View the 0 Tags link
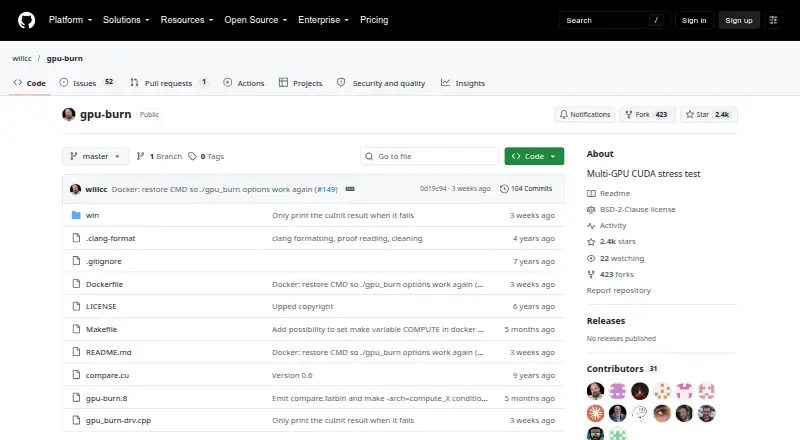 206,156
